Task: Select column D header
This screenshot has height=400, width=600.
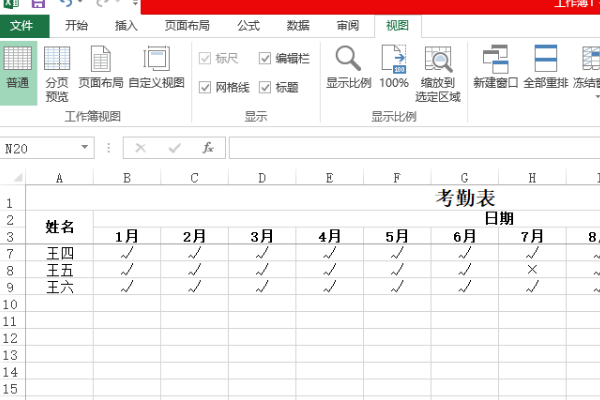Action: tap(262, 178)
